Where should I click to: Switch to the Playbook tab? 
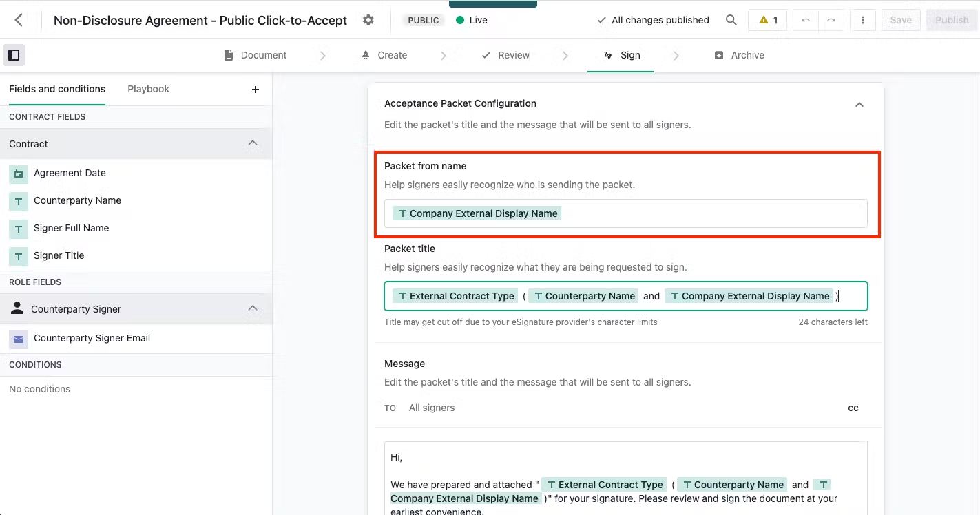point(148,89)
